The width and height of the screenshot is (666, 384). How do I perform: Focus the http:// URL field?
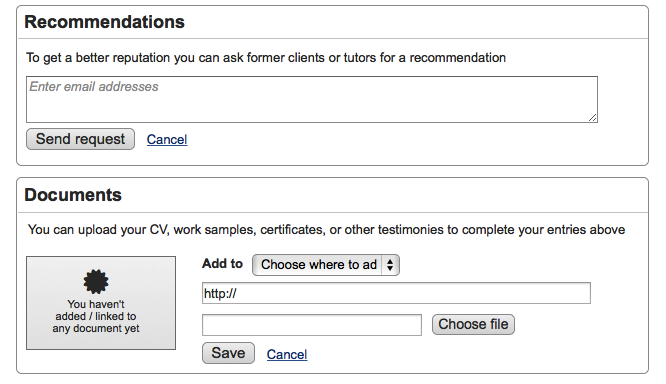pos(396,293)
